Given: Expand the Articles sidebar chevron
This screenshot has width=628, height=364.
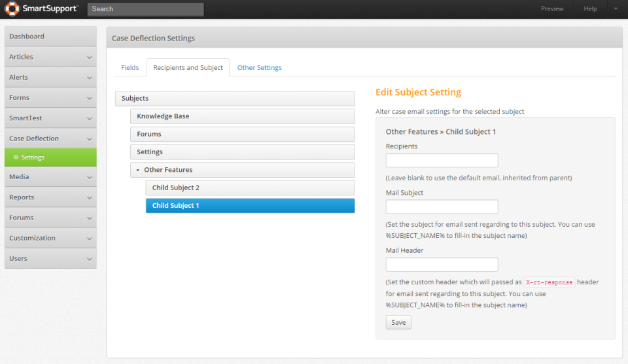Looking at the screenshot, I should pos(90,58).
